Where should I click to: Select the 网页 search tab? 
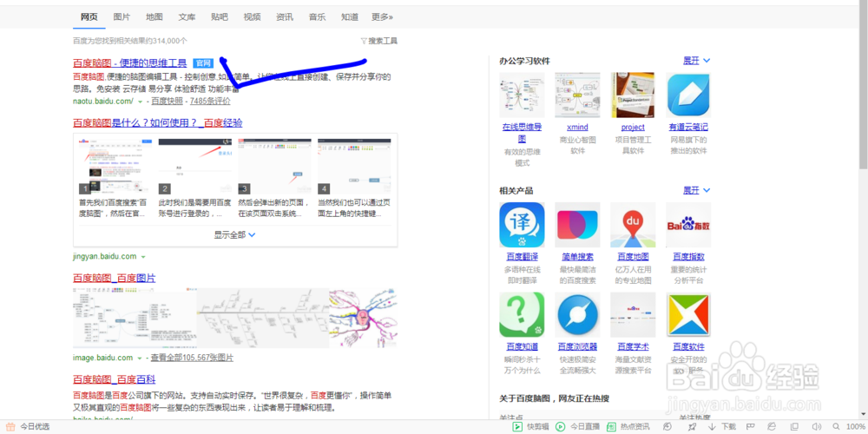pos(89,17)
